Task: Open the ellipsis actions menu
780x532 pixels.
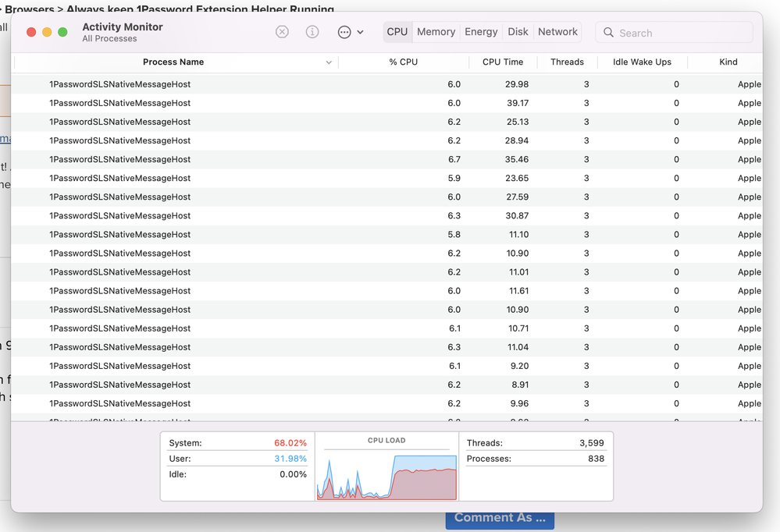Action: point(344,32)
